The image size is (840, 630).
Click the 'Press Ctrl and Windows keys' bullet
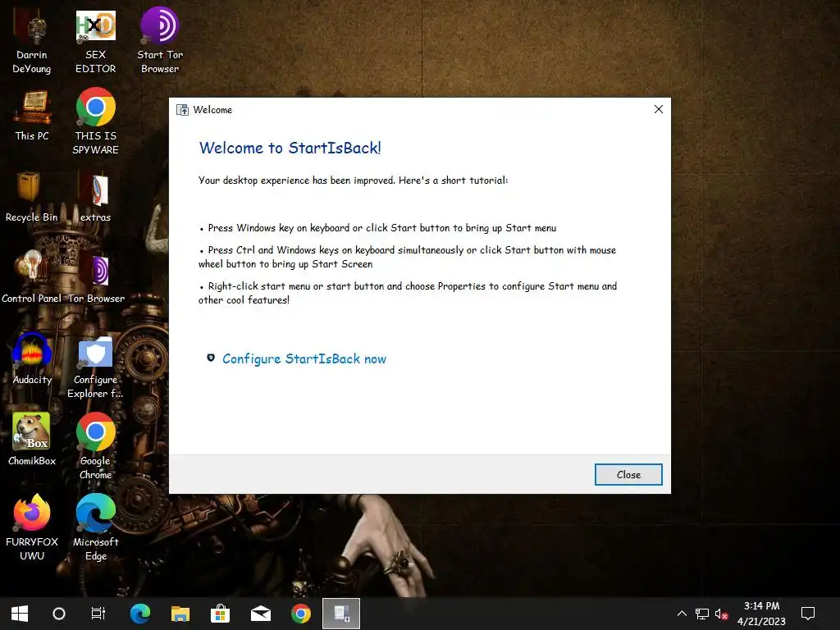pos(407,257)
